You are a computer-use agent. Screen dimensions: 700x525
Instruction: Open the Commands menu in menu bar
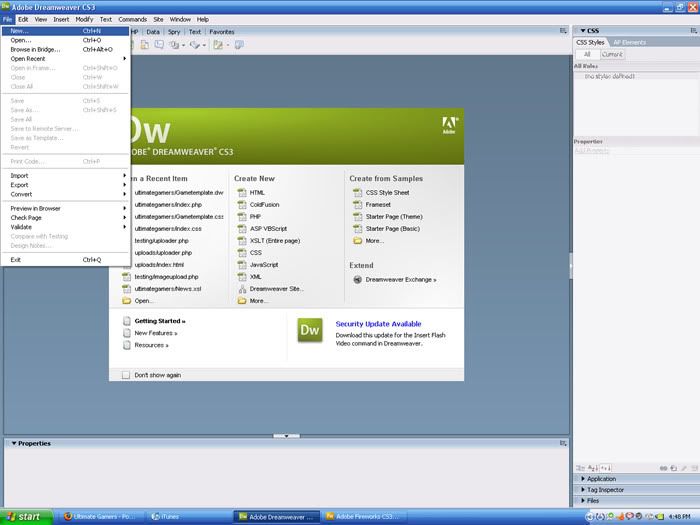tap(133, 20)
